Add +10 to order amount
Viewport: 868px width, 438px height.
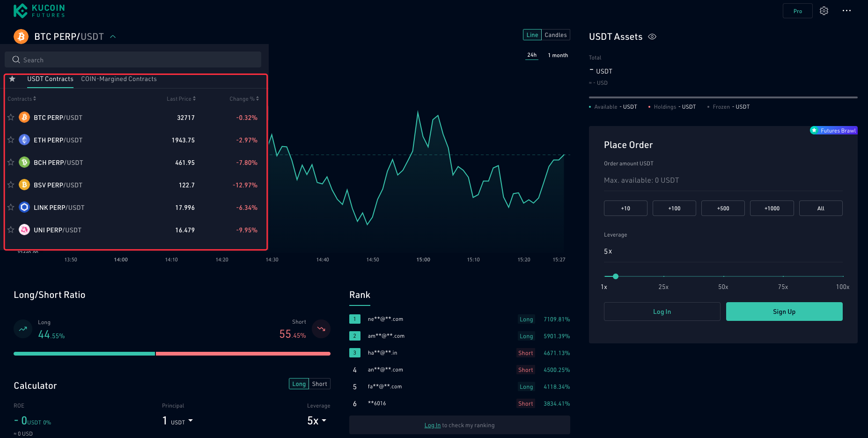(625, 208)
